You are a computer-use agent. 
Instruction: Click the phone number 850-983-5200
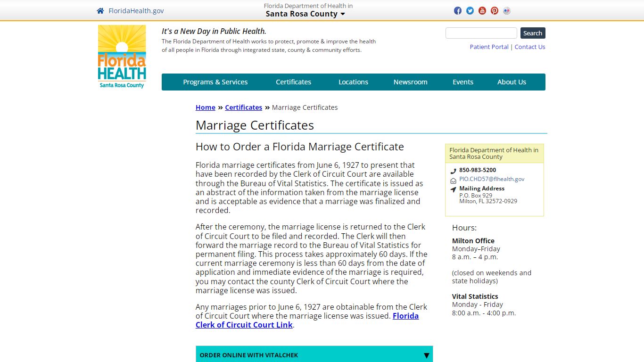478,170
